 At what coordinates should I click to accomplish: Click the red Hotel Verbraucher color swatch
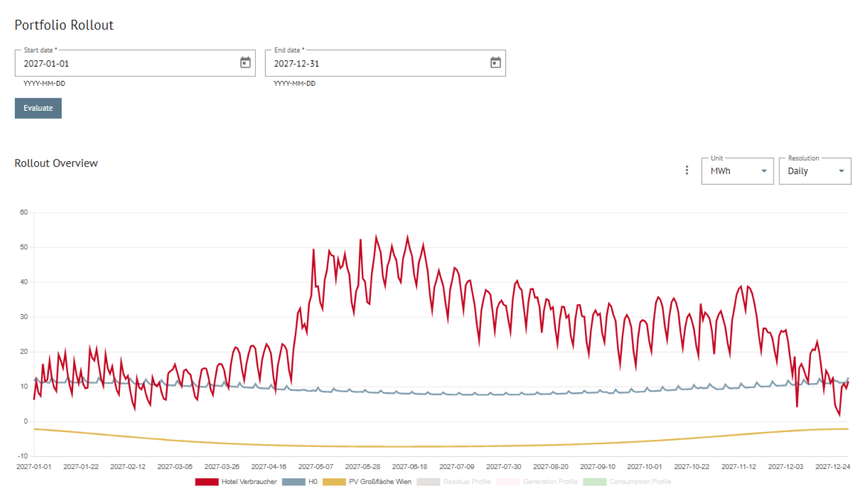point(207,482)
